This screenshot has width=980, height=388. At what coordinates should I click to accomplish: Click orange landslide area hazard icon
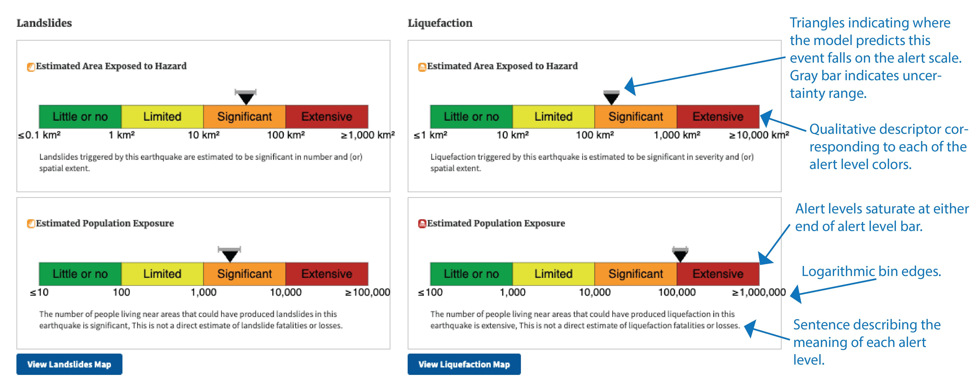click(31, 67)
